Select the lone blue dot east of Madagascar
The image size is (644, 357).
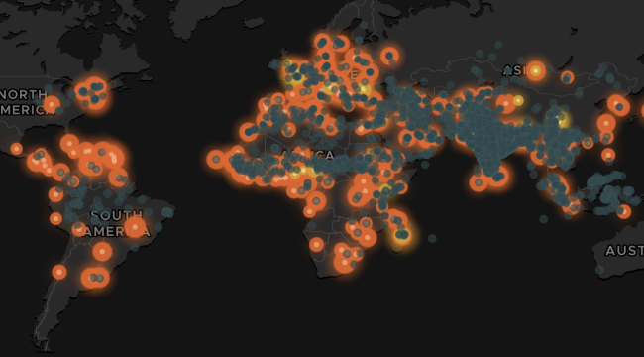[432, 238]
